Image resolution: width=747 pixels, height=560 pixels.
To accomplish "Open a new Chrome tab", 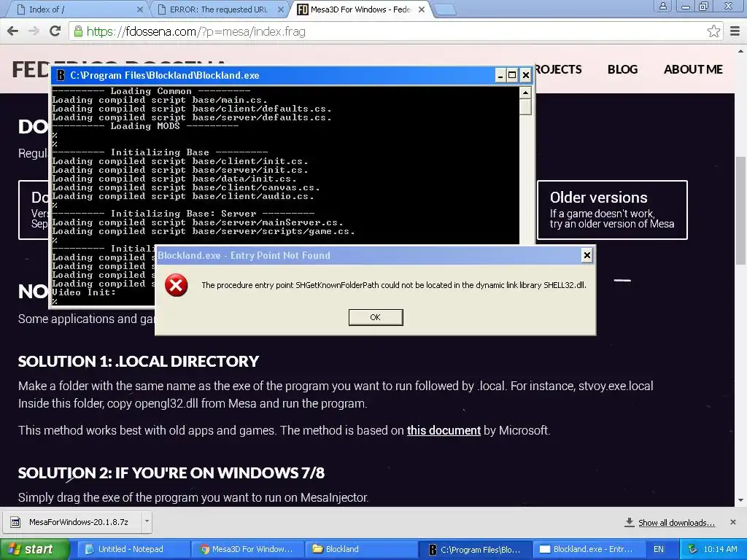I will click(446, 9).
